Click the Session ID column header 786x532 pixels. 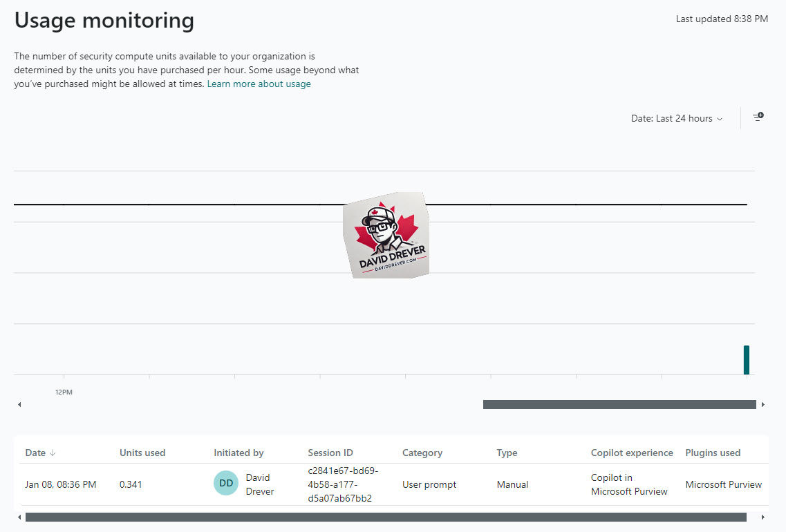(330, 453)
